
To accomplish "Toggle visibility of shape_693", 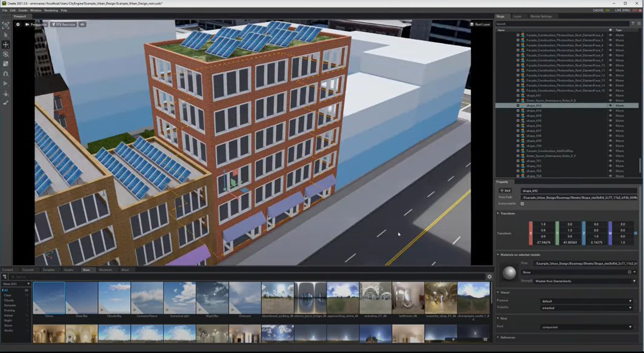I will click(610, 111).
